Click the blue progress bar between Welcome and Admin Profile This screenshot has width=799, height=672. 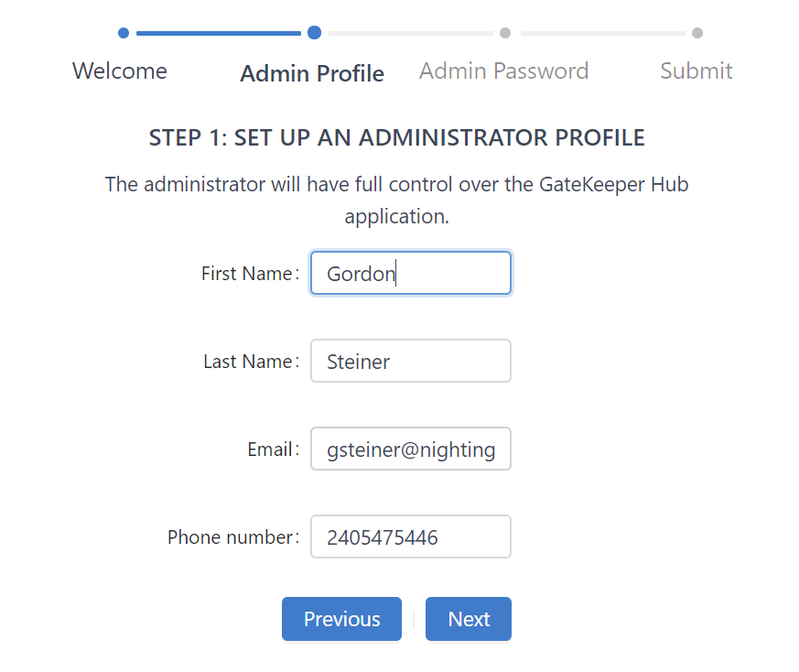[219, 33]
